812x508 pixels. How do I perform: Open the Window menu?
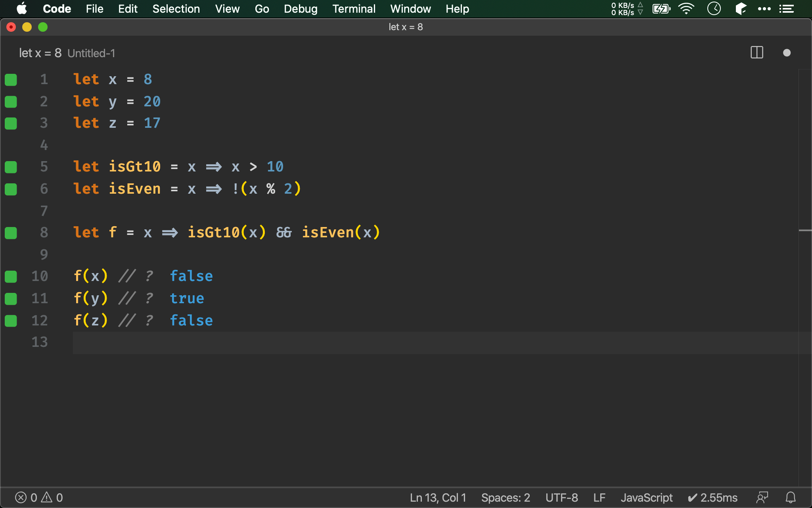coord(410,9)
